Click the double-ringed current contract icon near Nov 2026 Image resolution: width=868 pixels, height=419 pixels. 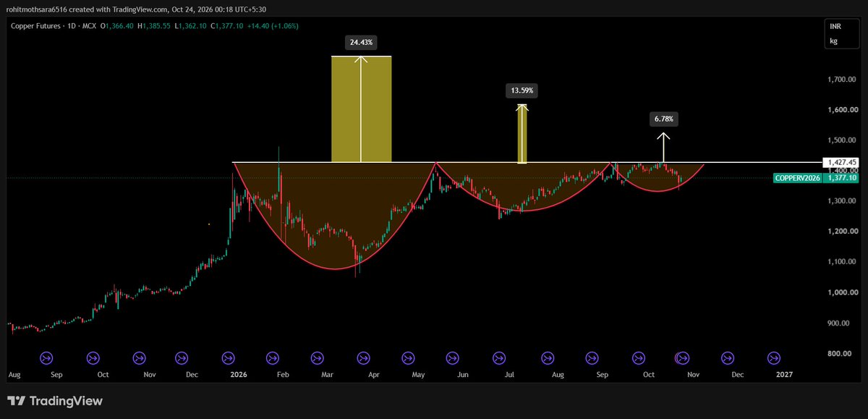pos(681,357)
